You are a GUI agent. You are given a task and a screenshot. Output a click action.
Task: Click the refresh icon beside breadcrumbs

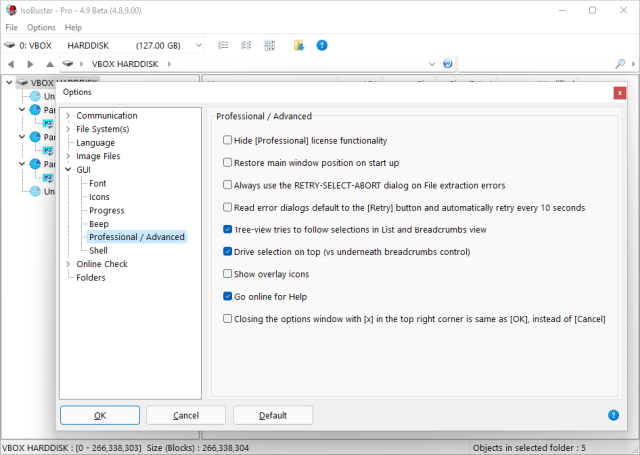point(448,64)
